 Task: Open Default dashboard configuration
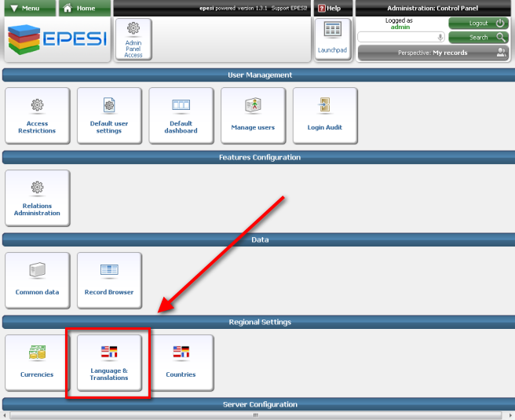pos(181,115)
